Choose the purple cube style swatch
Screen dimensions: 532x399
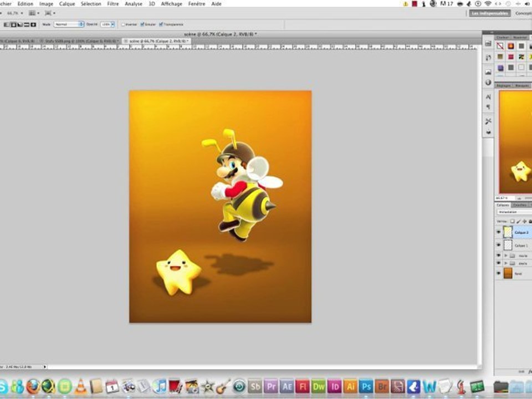point(500,68)
